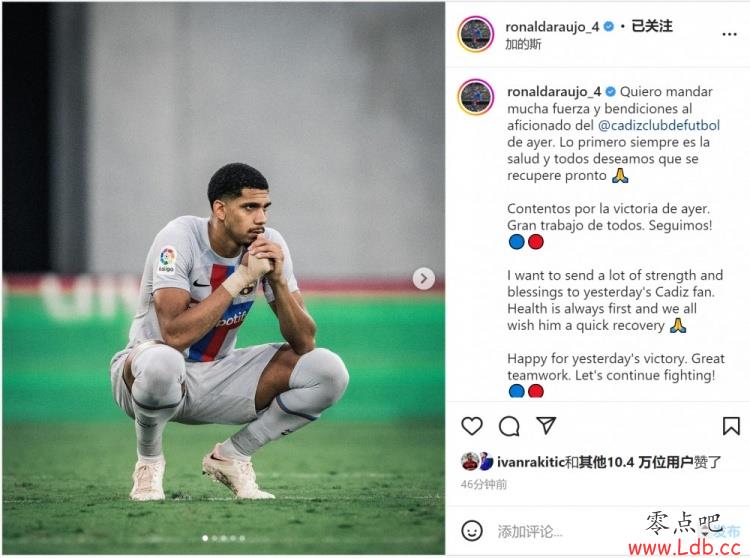Screen dimensions: 750x558
Task: Toggle the 已关注 following button
Action: point(651,26)
